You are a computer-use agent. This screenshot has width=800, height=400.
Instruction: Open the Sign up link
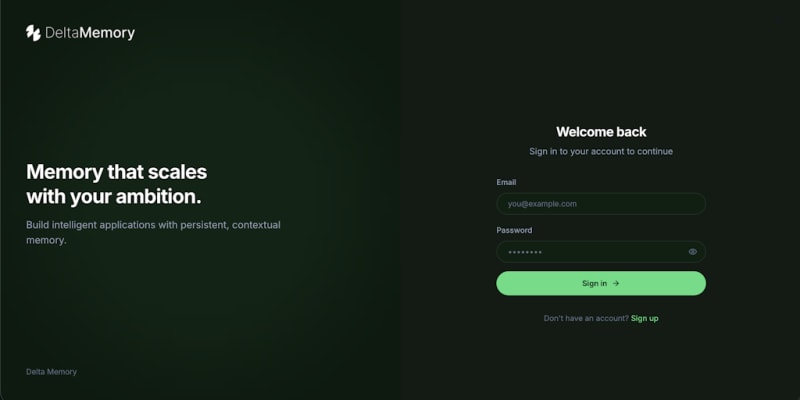click(644, 318)
